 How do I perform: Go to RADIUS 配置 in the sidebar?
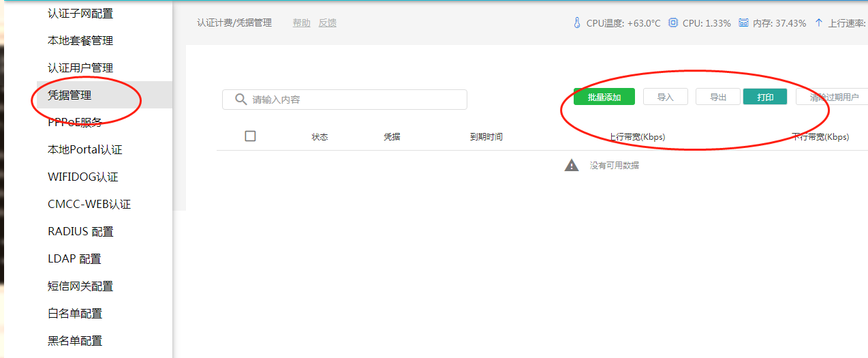[80, 232]
